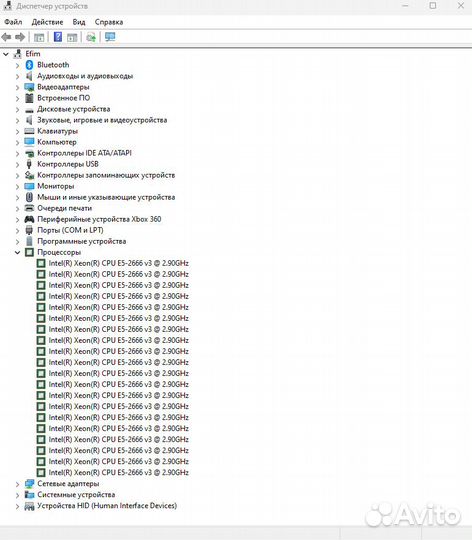
Task: Open the Действие menu
Action: [47, 22]
